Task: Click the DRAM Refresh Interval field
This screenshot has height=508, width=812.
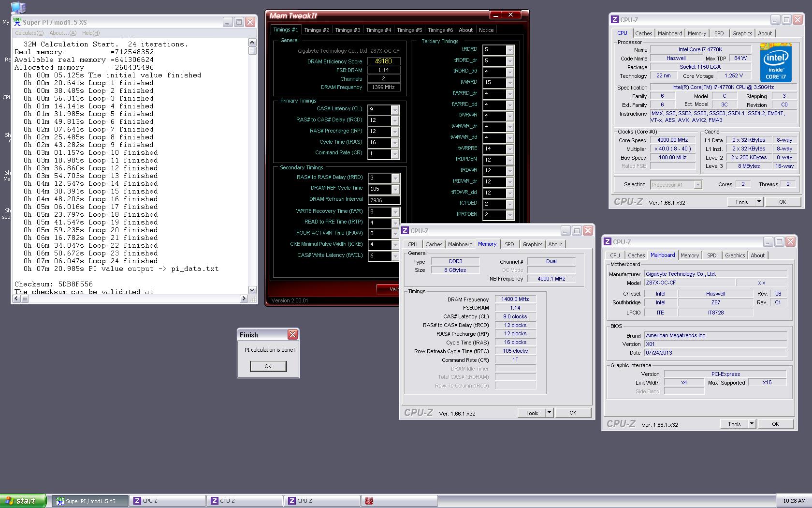Action: 384,200
